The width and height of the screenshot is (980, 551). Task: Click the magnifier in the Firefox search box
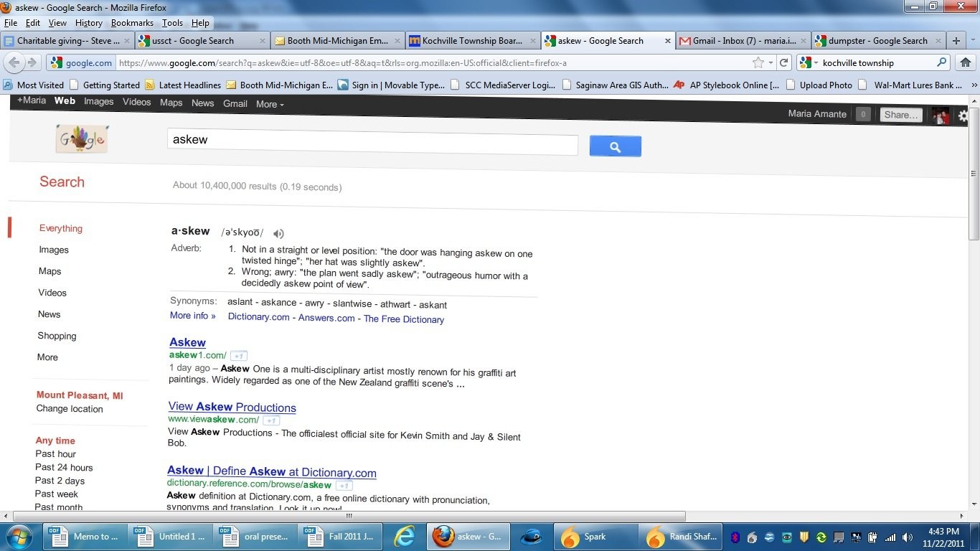click(x=942, y=62)
